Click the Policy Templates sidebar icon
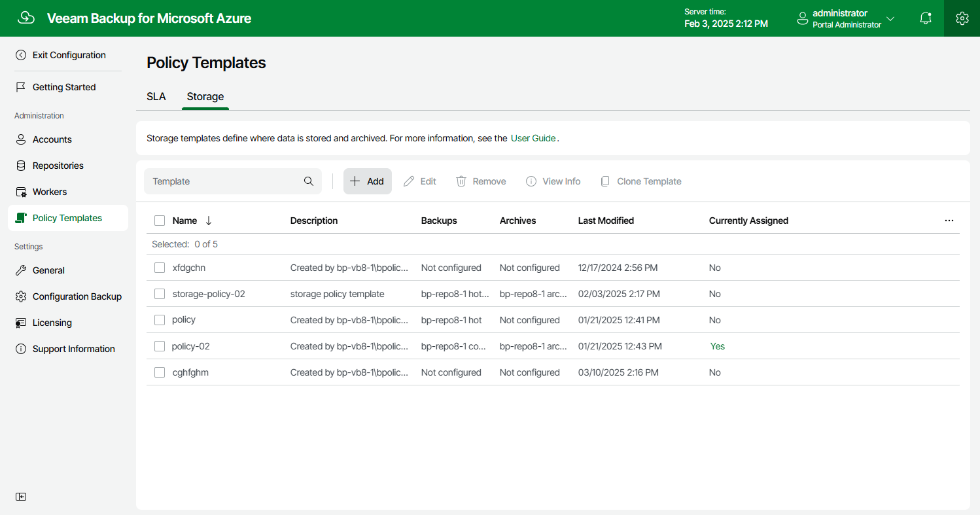Screen dimensions: 980x515 [x=21, y=218]
